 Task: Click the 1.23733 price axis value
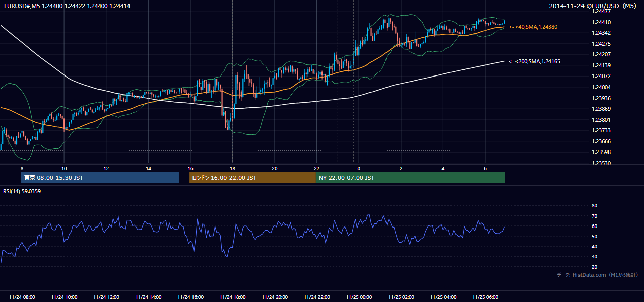(602, 130)
